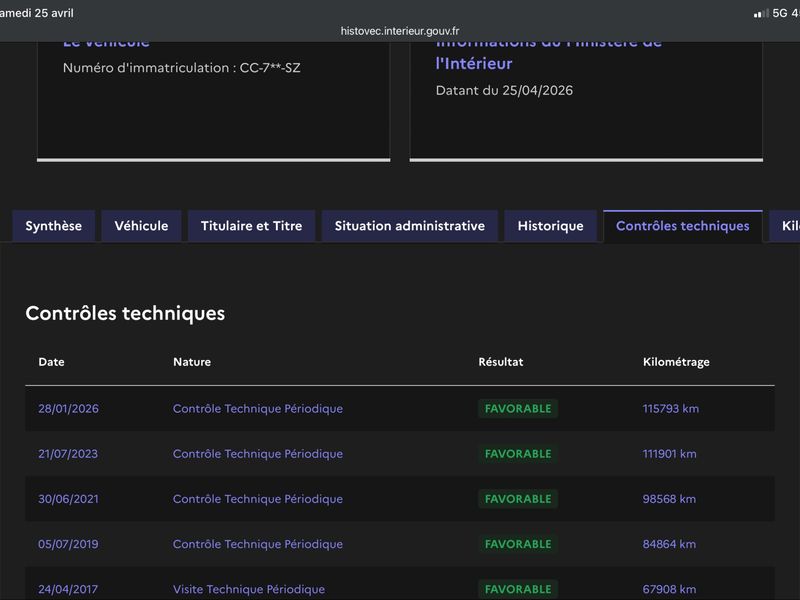Select the FAVORABLE badge for 30/06/2021
Screen dimensions: 800x600
517,499
